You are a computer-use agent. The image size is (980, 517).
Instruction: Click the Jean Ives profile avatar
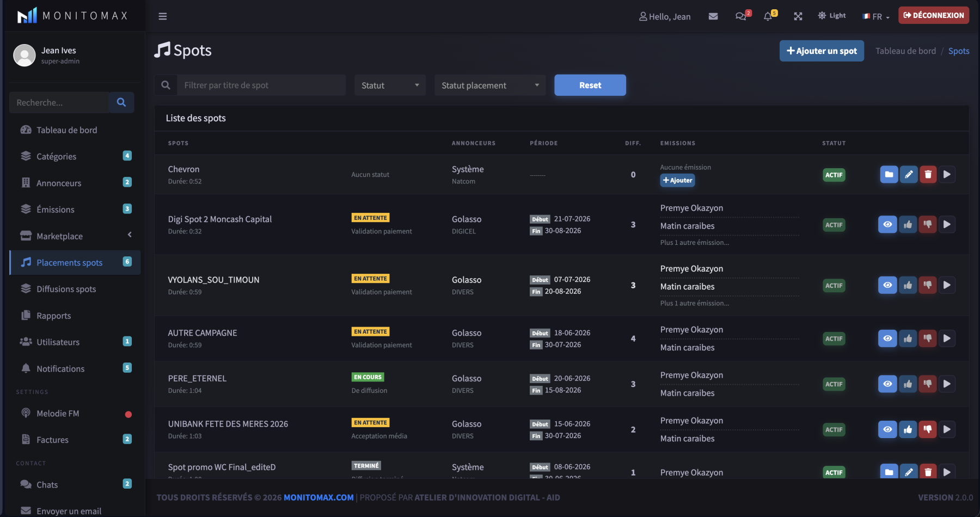(24, 55)
